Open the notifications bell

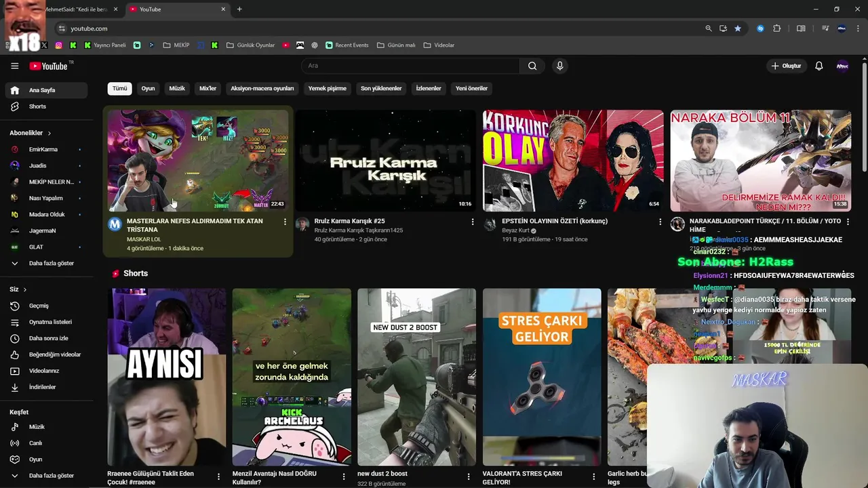(818, 66)
